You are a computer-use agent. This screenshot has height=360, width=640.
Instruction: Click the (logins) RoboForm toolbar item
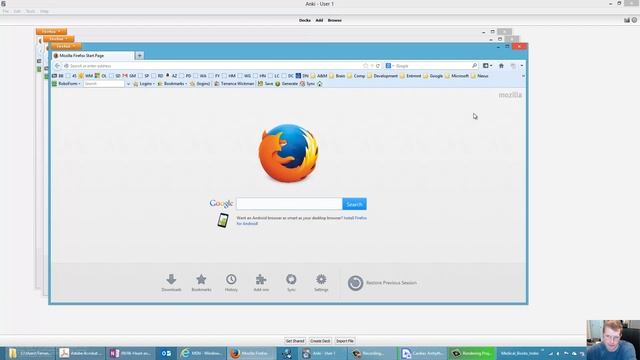coord(200,84)
